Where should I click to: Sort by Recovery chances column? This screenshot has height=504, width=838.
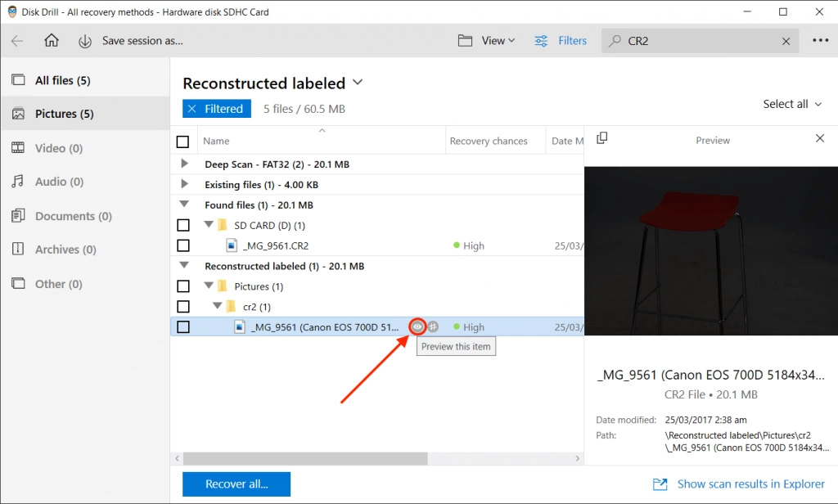coord(489,141)
